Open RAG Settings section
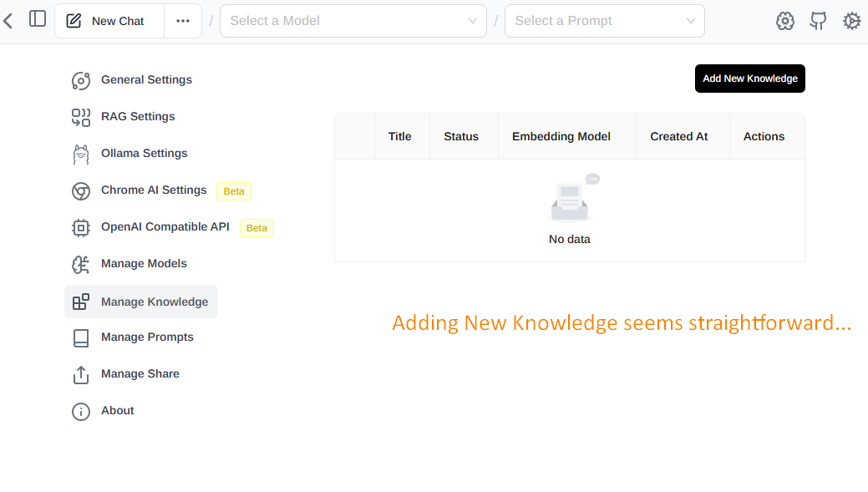 pyautogui.click(x=138, y=117)
